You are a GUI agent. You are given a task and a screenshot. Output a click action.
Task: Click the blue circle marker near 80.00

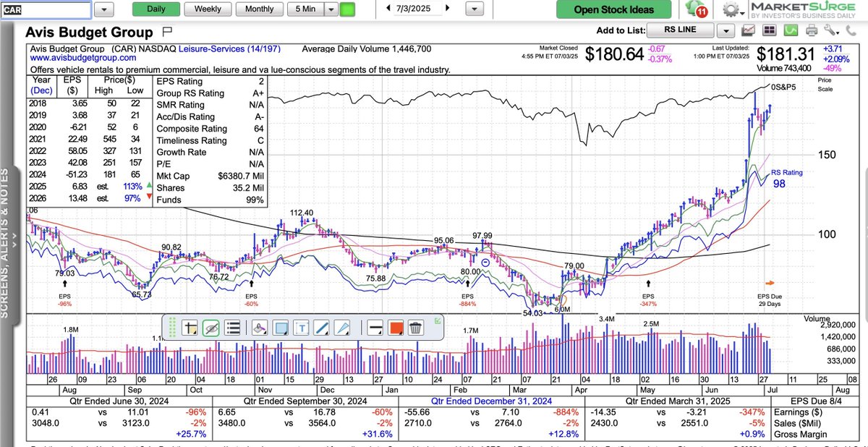(x=486, y=263)
